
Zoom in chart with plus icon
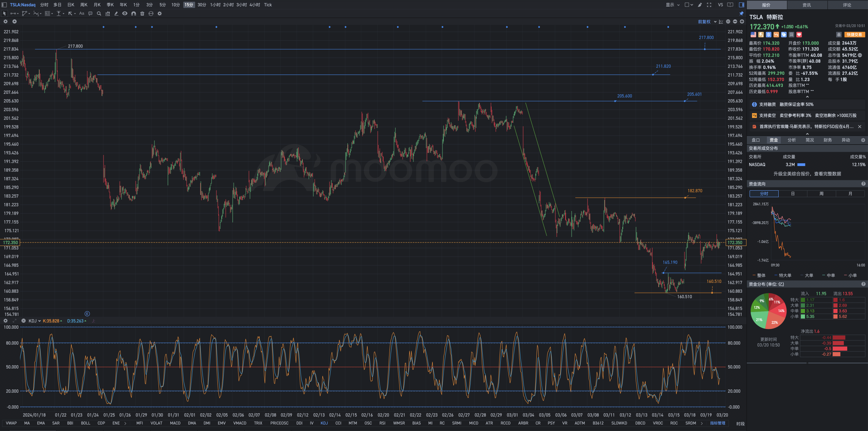click(x=742, y=21)
